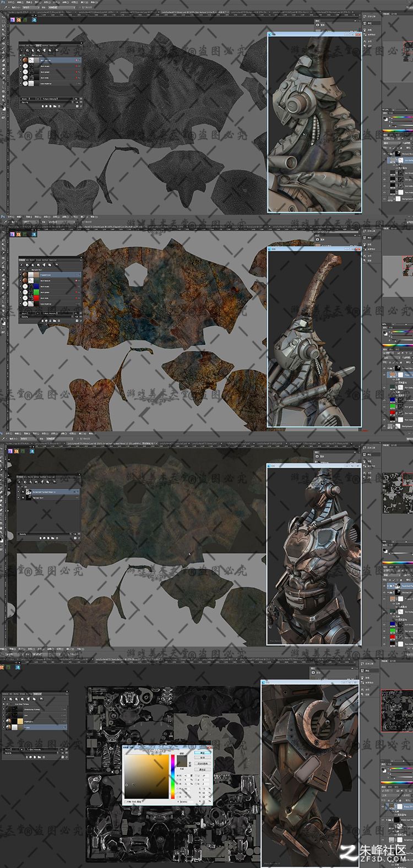Click Navigator thumbnail in color-picker screenshot

397,710
